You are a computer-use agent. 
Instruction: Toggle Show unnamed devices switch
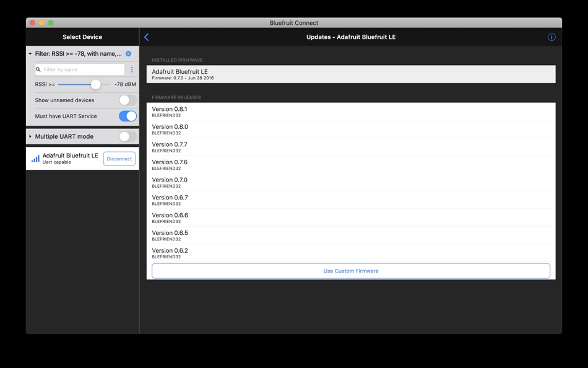(128, 100)
